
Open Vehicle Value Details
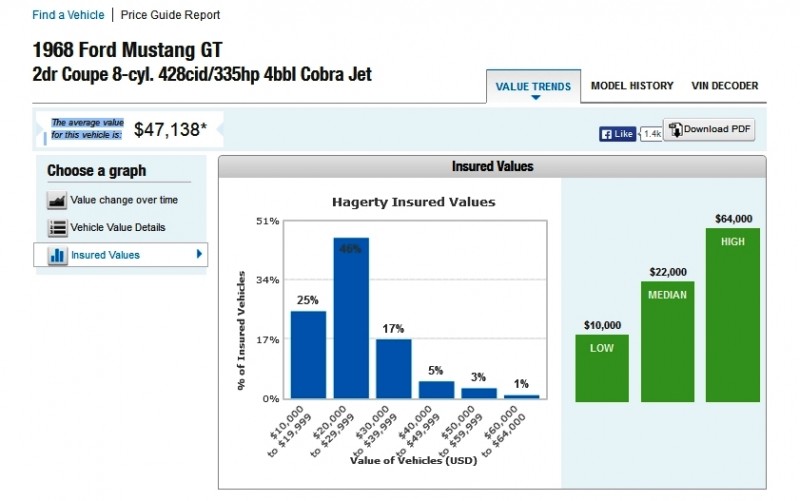pos(118,228)
